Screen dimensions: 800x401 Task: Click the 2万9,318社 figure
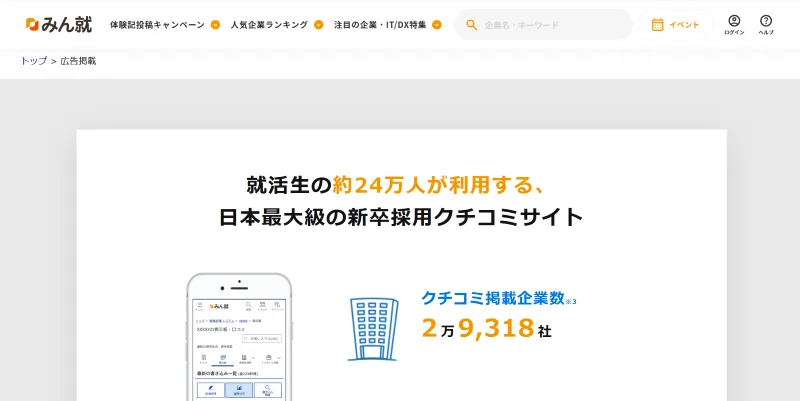pos(486,328)
